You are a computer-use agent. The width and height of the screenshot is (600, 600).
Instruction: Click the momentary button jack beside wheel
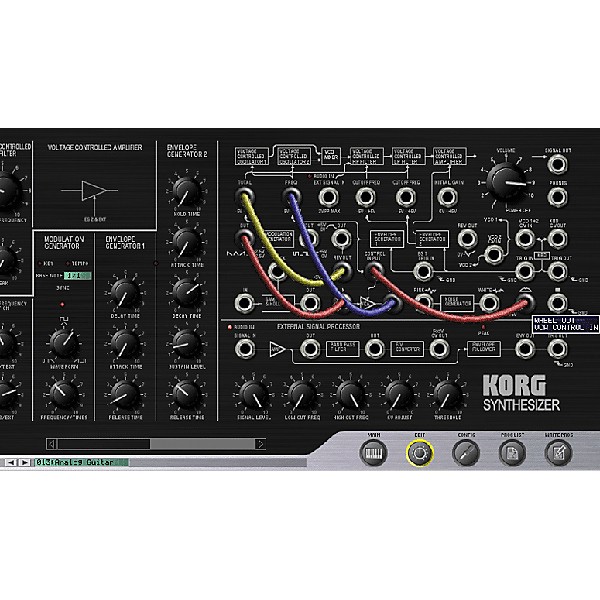[558, 303]
